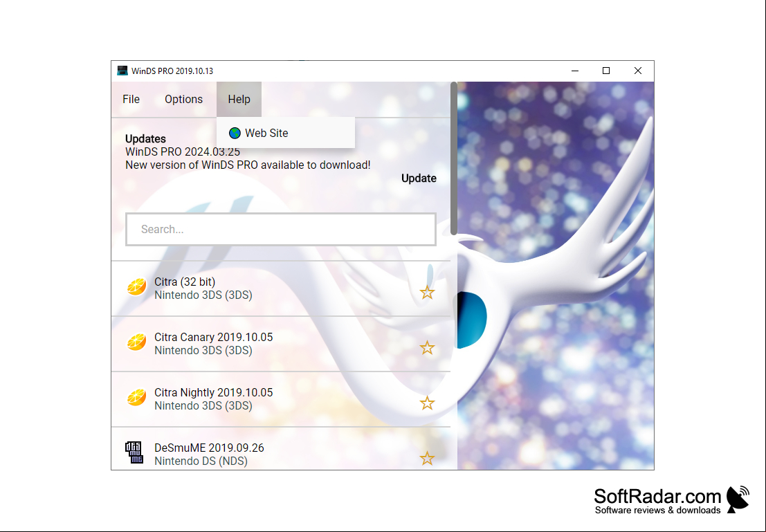
Task: Click the Citra (32 bit) orange icon
Action: click(x=136, y=287)
